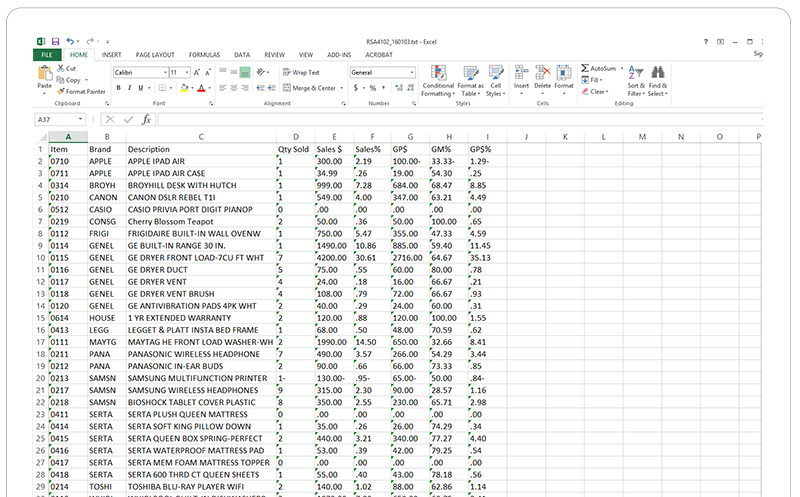Select the row 10 header
The image size is (800, 497).
pos(41,258)
